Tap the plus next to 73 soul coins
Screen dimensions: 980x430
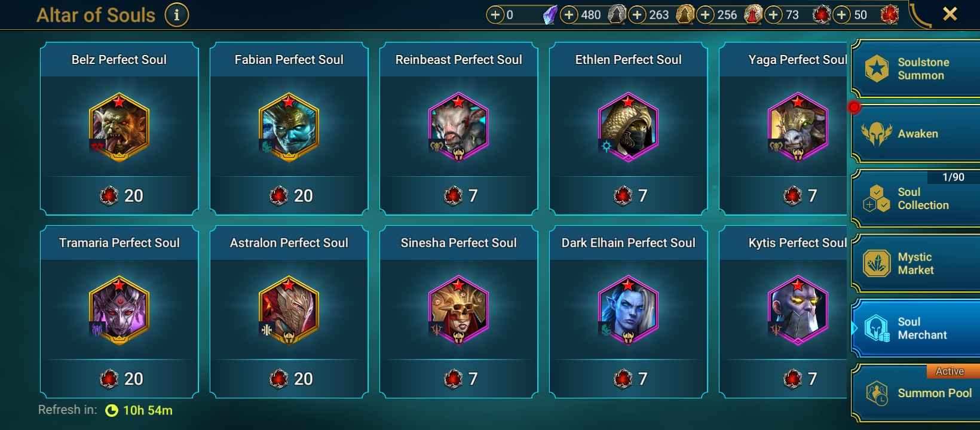pyautogui.click(x=773, y=14)
